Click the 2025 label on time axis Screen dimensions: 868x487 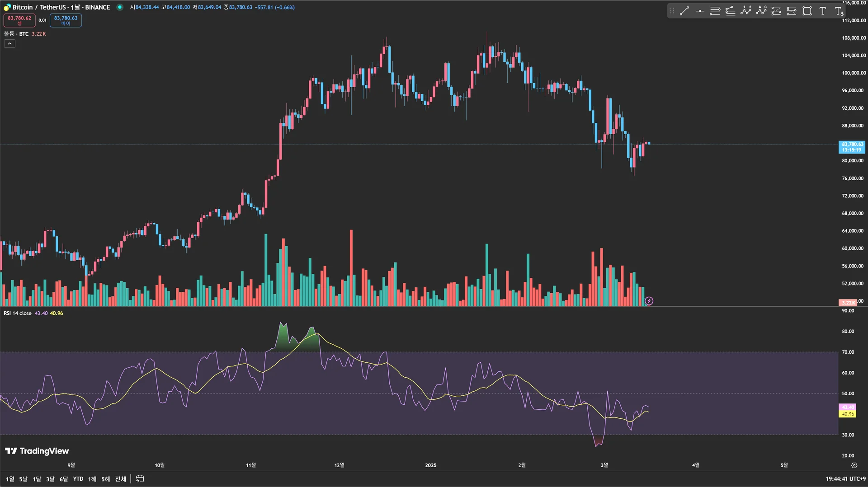point(431,465)
